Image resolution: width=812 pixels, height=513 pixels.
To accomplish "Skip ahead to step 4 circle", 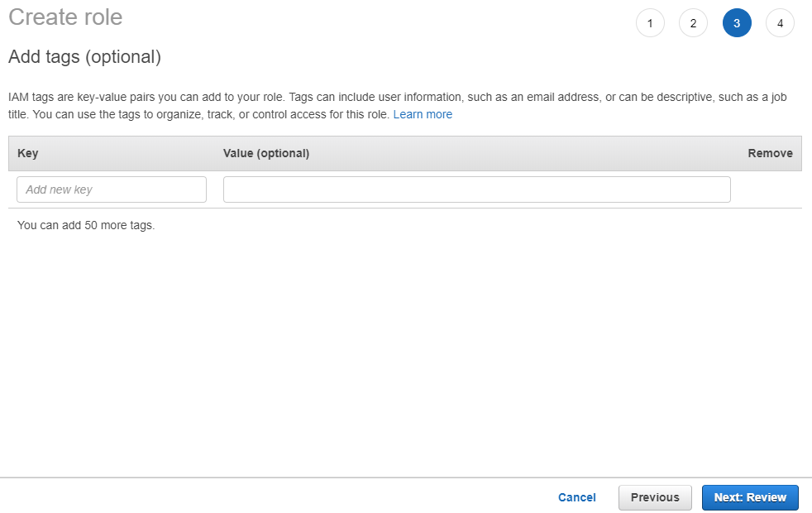I will 780,23.
